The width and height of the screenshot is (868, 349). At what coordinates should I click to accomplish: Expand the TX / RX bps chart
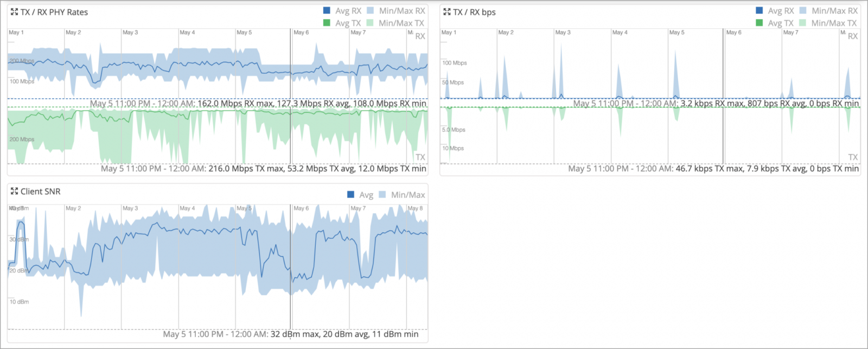pyautogui.click(x=446, y=12)
